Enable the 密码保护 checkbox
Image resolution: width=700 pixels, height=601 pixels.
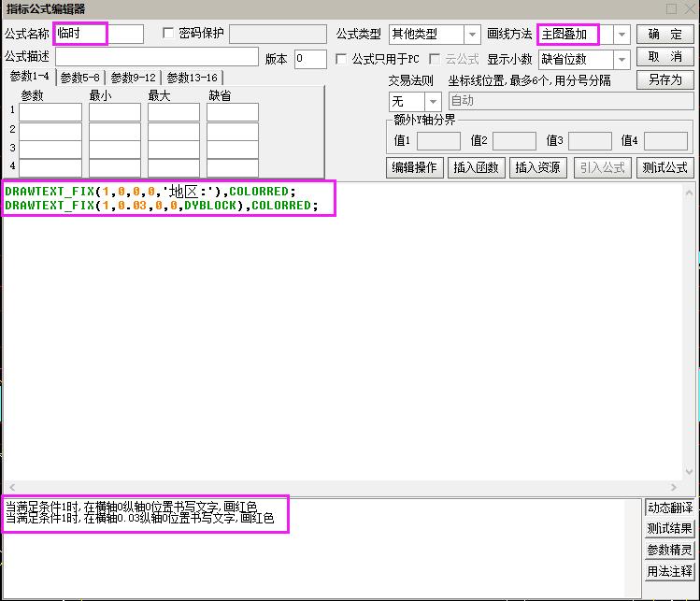(168, 34)
